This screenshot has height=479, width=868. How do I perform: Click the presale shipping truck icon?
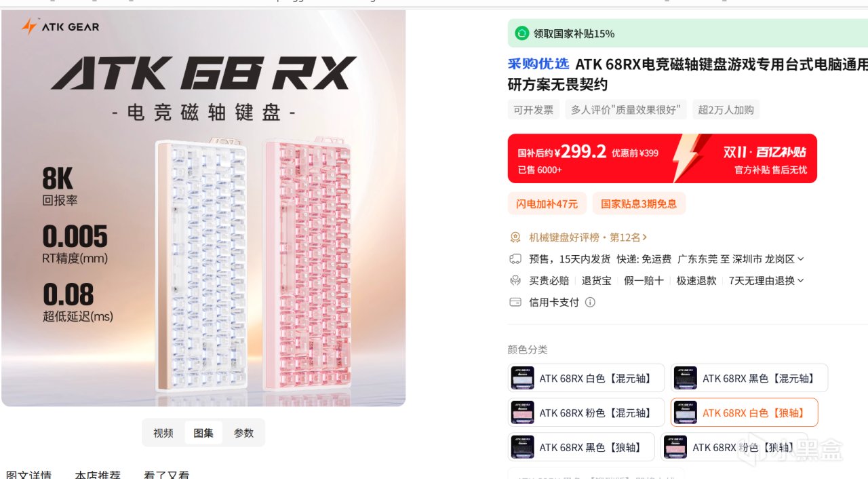(x=515, y=259)
